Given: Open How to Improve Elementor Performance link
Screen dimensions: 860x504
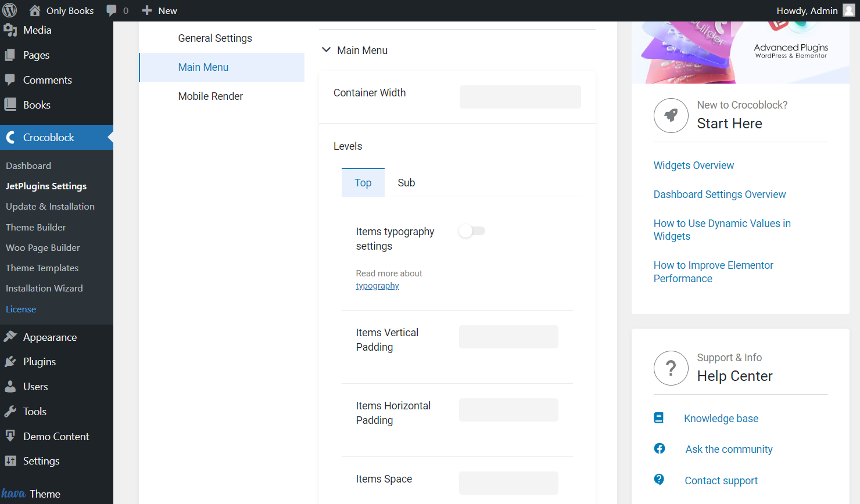Looking at the screenshot, I should 714,272.
